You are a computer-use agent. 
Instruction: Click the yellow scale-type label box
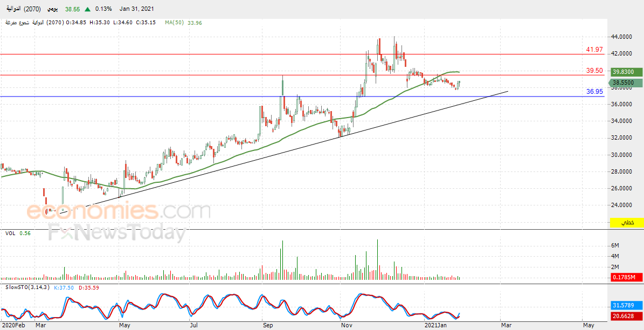pyautogui.click(x=626, y=222)
